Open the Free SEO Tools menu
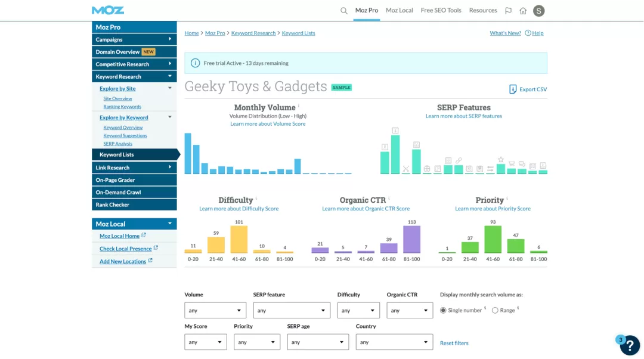 (x=441, y=10)
